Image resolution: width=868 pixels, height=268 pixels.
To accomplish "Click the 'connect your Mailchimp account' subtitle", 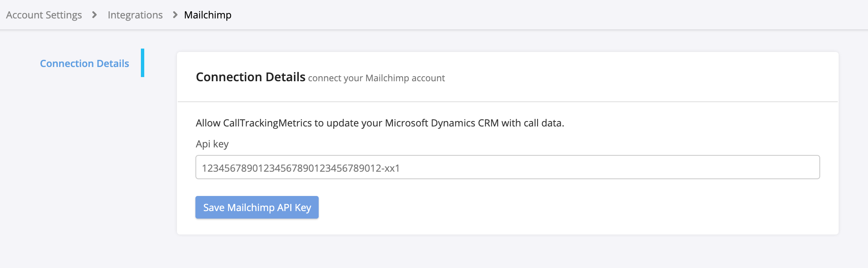I will (x=376, y=78).
